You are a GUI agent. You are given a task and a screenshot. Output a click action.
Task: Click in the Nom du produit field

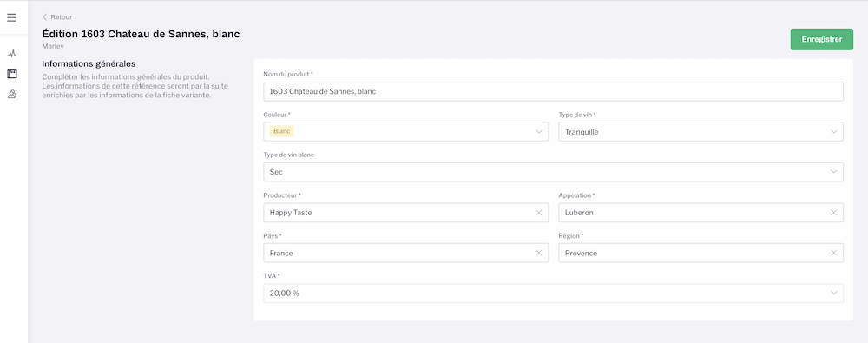coord(554,91)
